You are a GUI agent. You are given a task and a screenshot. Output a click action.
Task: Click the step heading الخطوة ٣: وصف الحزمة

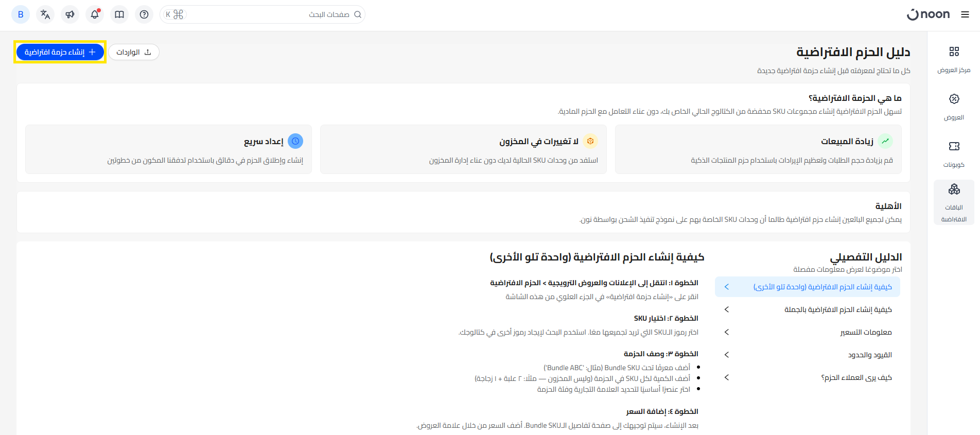click(661, 354)
